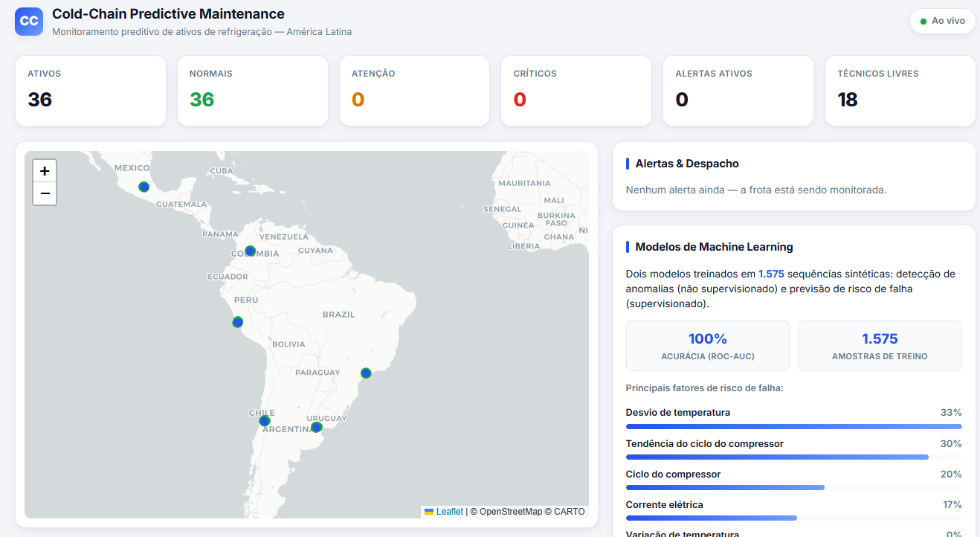980x537 pixels.
Task: Click the BRAZIL label on the map
Action: [338, 315]
